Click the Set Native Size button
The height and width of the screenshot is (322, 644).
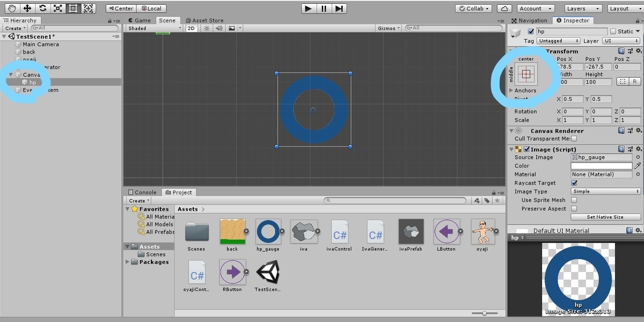pos(606,217)
